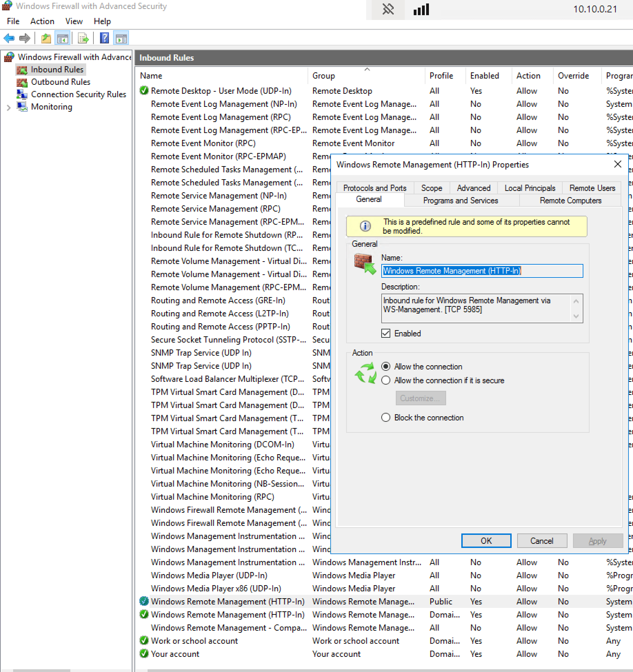Expand the Monitoring tree node
The height and width of the screenshot is (672, 633).
point(9,108)
